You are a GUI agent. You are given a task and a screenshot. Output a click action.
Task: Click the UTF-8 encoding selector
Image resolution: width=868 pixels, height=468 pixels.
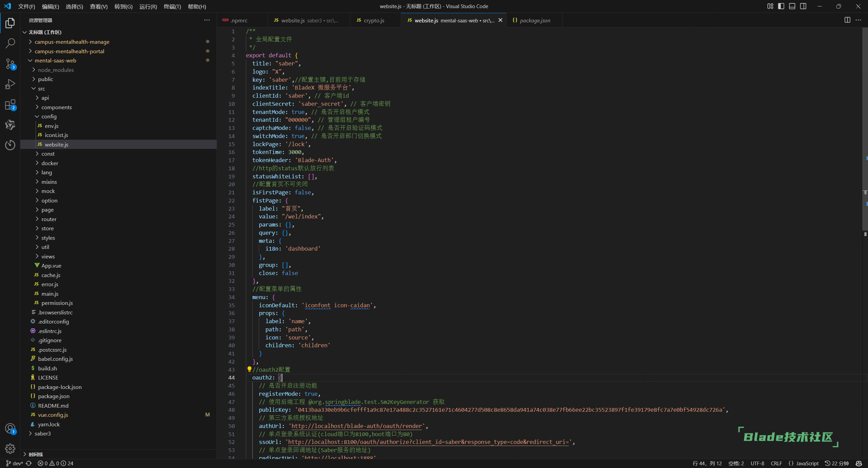pyautogui.click(x=757, y=463)
